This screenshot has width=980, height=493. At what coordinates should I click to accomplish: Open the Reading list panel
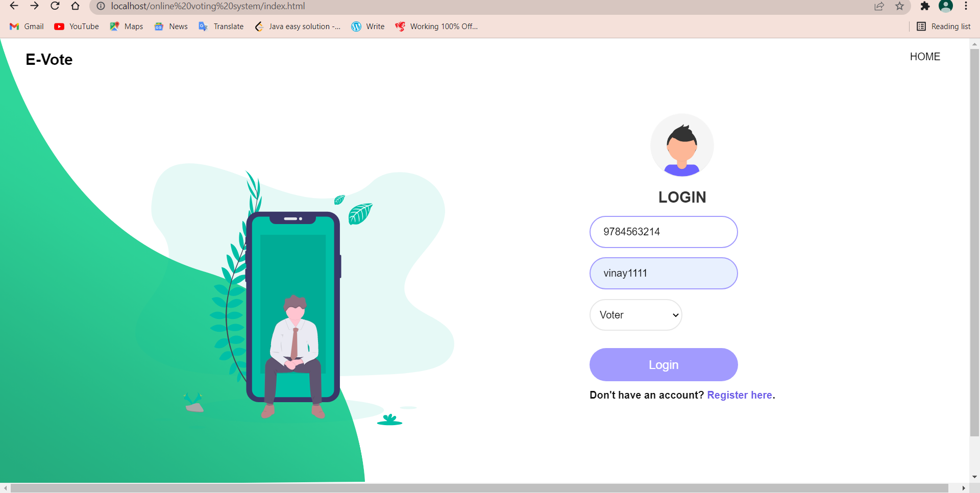(x=943, y=26)
